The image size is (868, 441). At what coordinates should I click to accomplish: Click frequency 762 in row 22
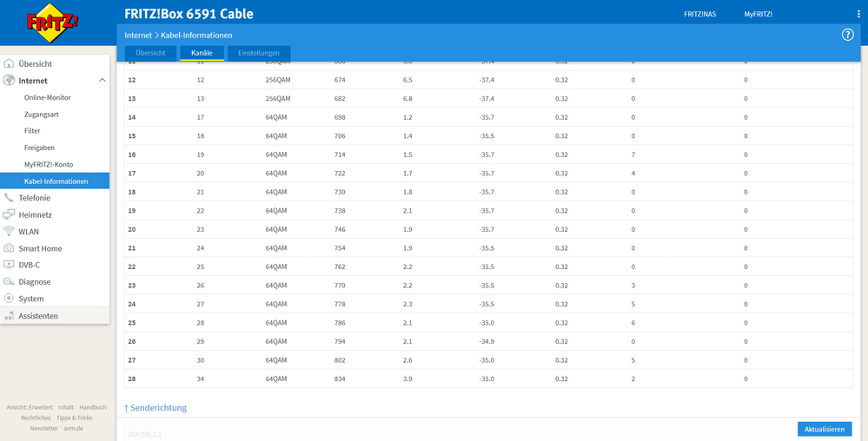point(340,267)
